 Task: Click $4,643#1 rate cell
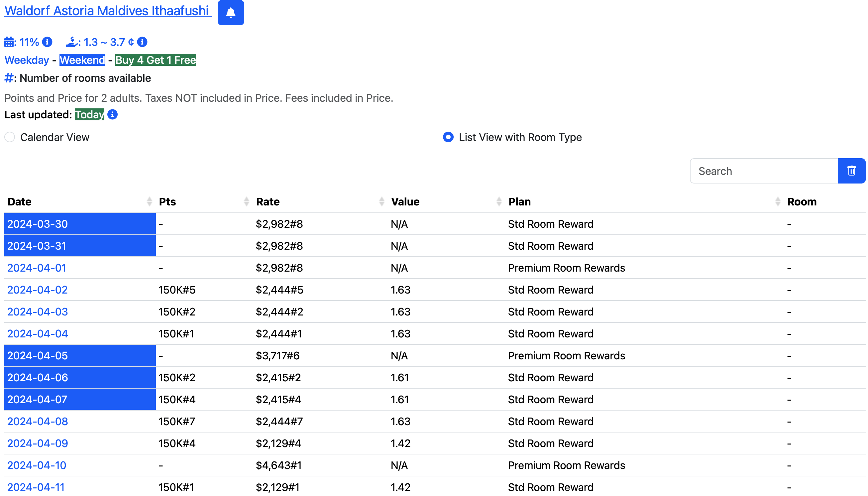click(x=278, y=465)
